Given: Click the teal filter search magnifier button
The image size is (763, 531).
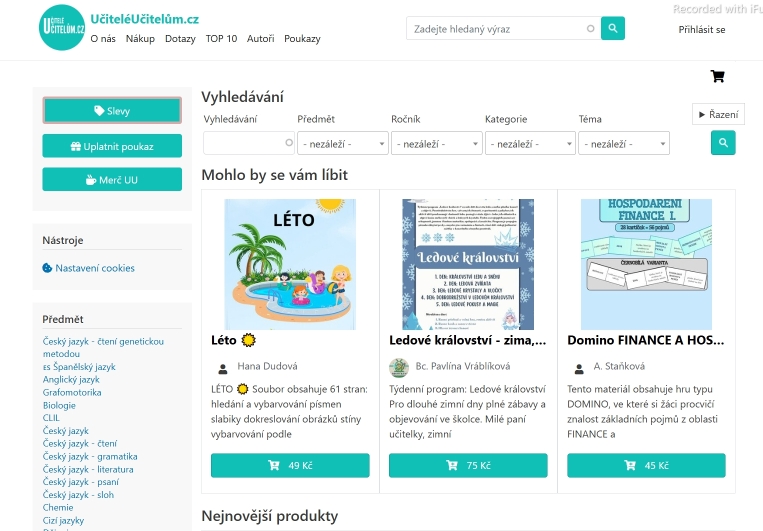Looking at the screenshot, I should pyautogui.click(x=723, y=143).
